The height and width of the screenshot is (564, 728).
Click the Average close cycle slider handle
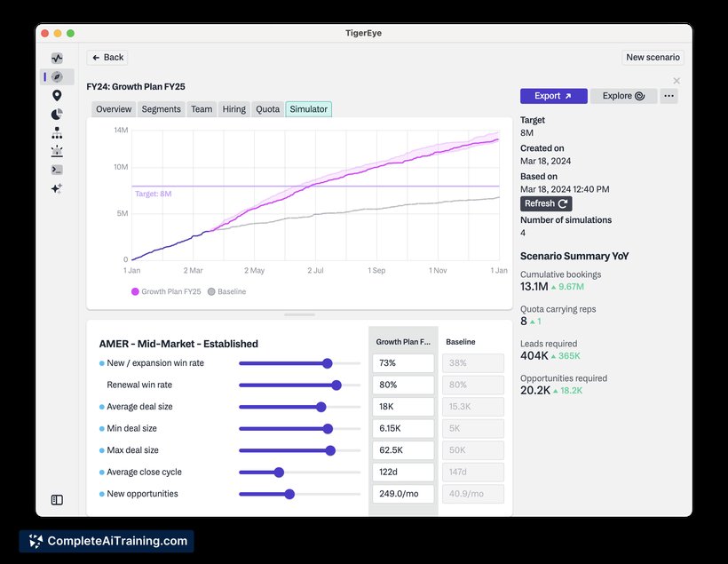(x=279, y=473)
